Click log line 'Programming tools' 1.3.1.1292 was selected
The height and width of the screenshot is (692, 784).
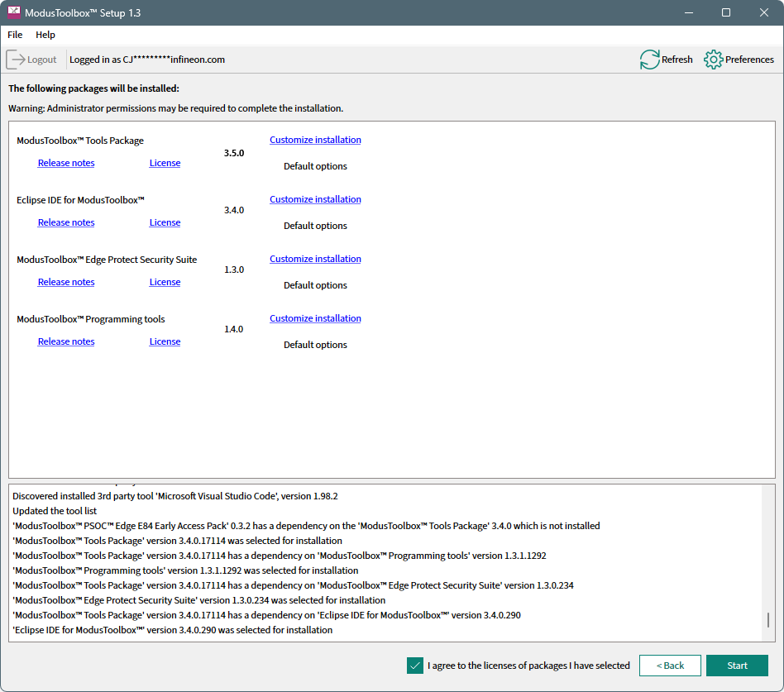185,570
